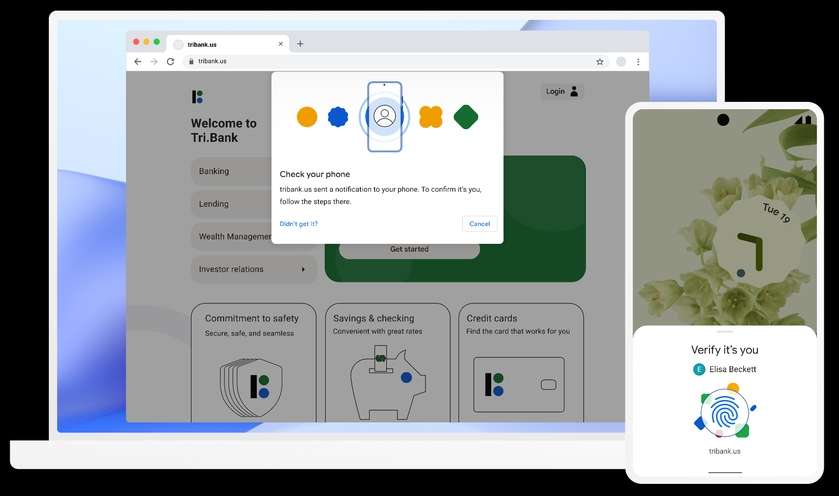
Task: Reload the tribank.us page
Action: click(x=170, y=62)
